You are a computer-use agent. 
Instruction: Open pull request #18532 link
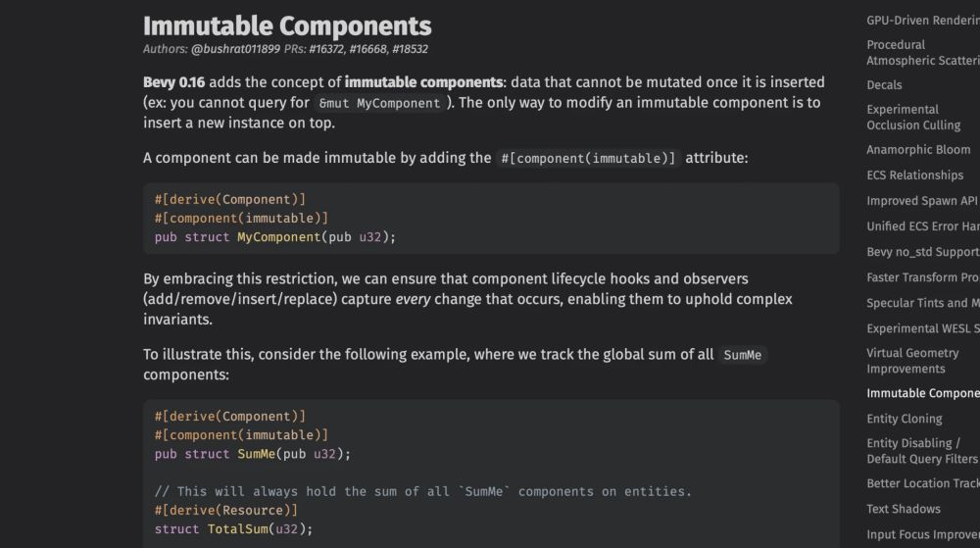[x=410, y=49]
